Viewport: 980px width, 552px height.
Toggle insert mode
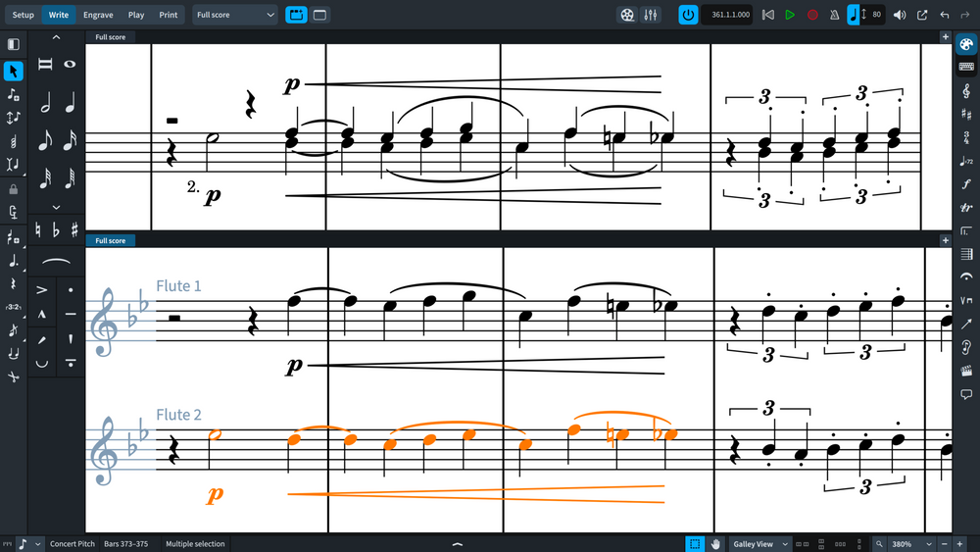(x=13, y=165)
